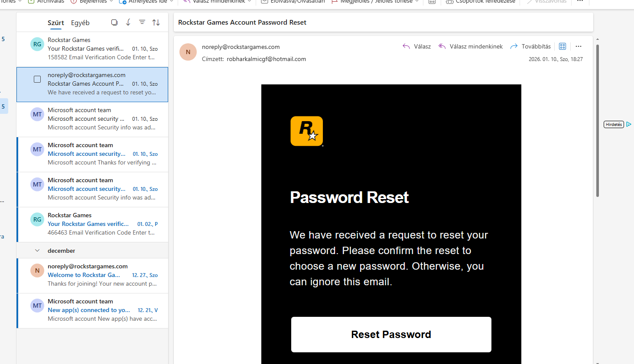The image size is (634, 364).
Task: Open the apps grid icon in message header
Action: [x=562, y=46]
